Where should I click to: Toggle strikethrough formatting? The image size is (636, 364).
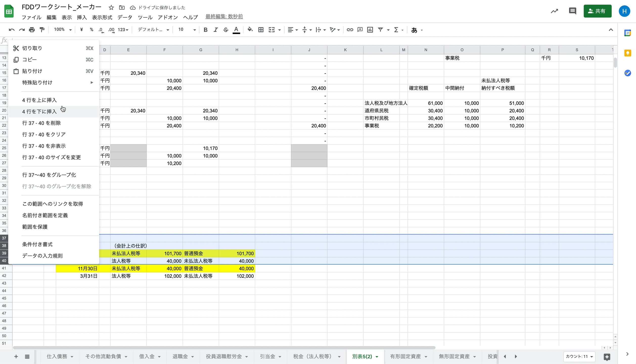(x=225, y=30)
